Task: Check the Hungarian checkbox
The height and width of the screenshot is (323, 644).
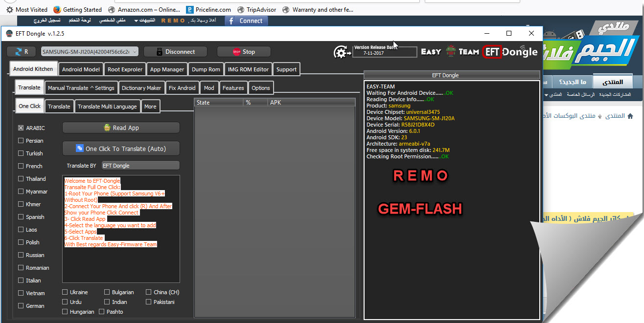Action: tap(65, 312)
